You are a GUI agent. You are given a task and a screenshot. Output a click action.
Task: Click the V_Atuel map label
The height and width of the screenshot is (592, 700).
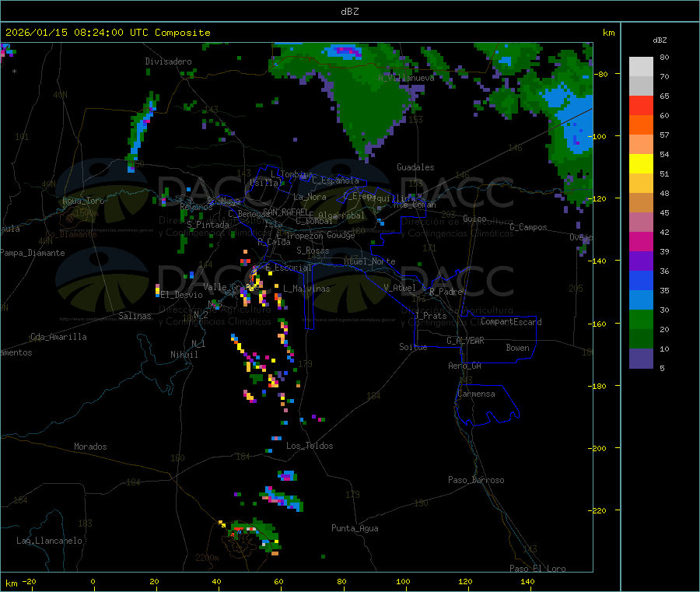click(400, 288)
